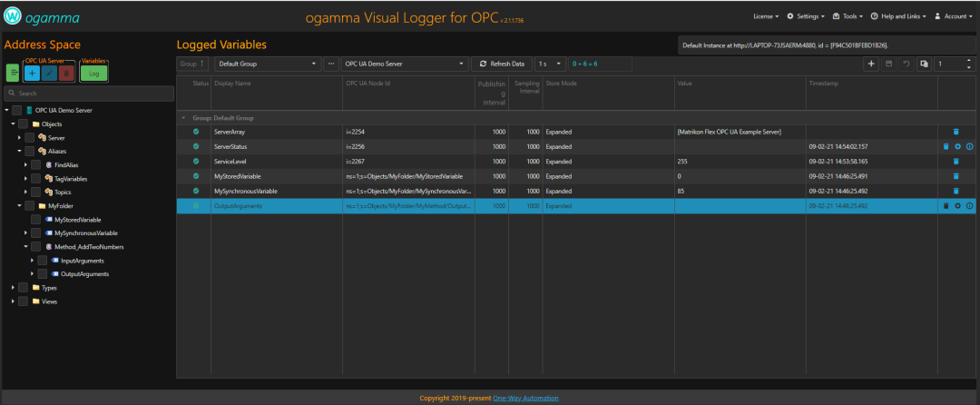Image resolution: width=980 pixels, height=405 pixels.
Task: Increase the page number stepper
Action: (x=969, y=61)
